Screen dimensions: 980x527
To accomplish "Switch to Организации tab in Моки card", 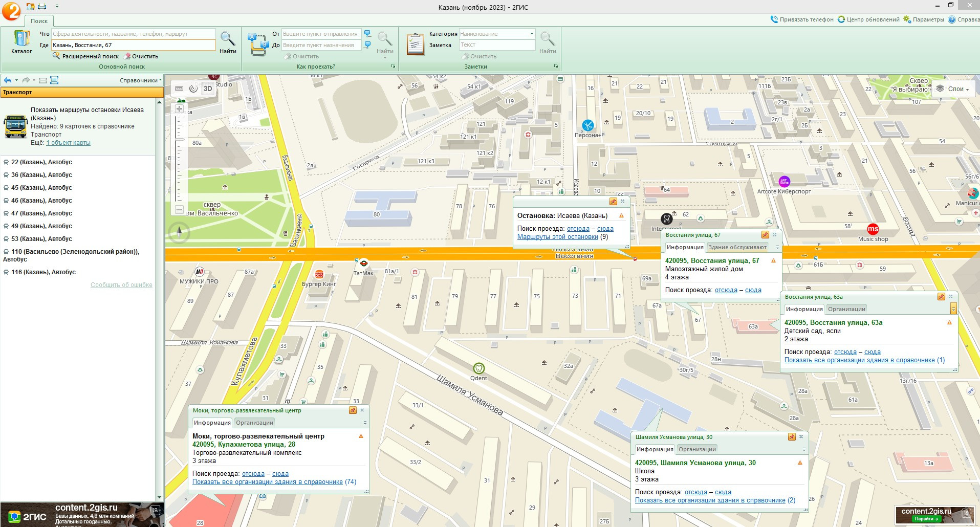I will [x=254, y=423].
